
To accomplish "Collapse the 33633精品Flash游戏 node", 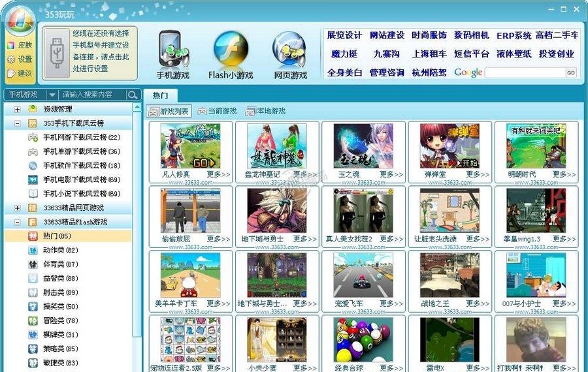I will tap(17, 222).
